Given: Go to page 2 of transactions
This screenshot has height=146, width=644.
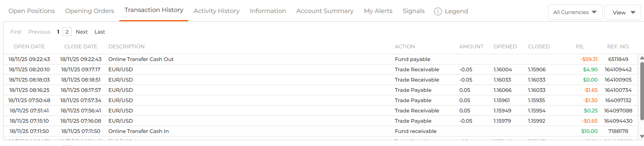Looking at the screenshot, I should [67, 32].
